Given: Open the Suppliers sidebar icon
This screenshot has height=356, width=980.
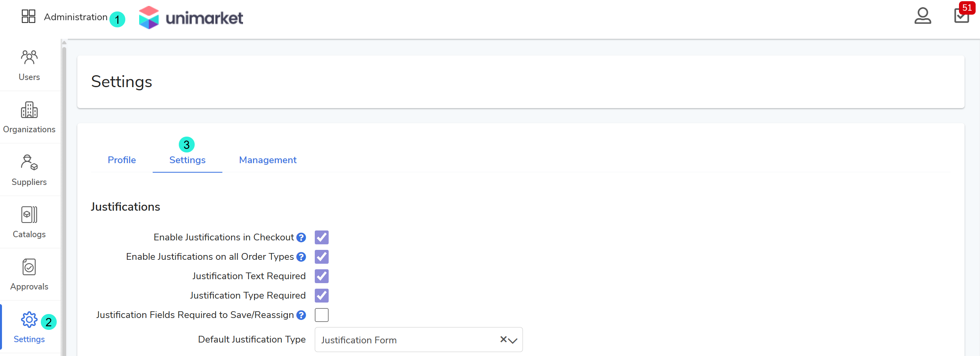Looking at the screenshot, I should tap(29, 163).
